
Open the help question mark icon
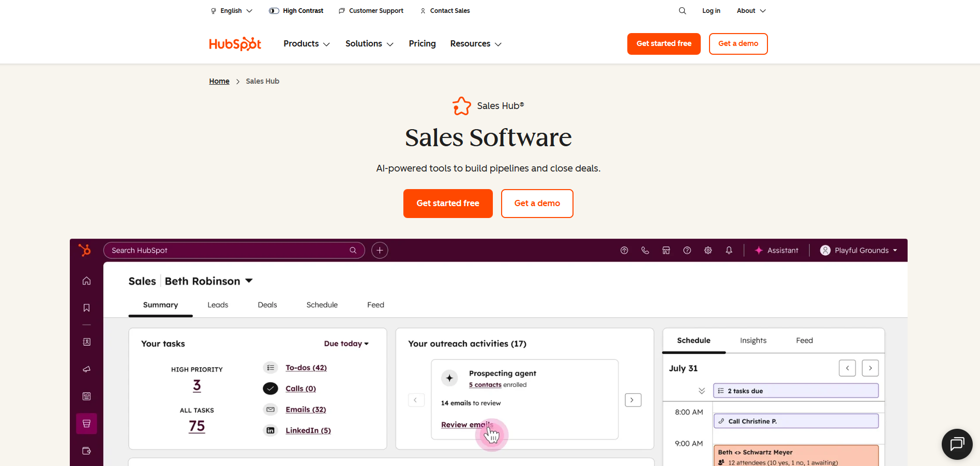(x=687, y=251)
